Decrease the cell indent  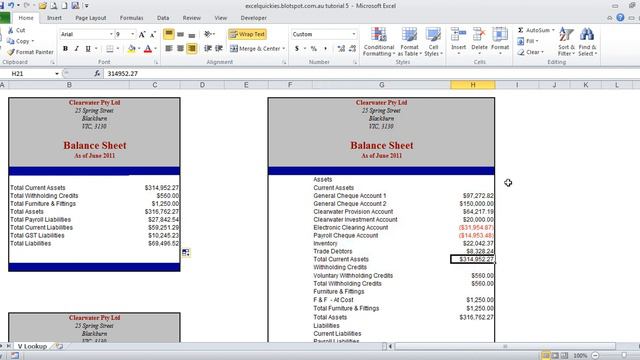click(208, 49)
